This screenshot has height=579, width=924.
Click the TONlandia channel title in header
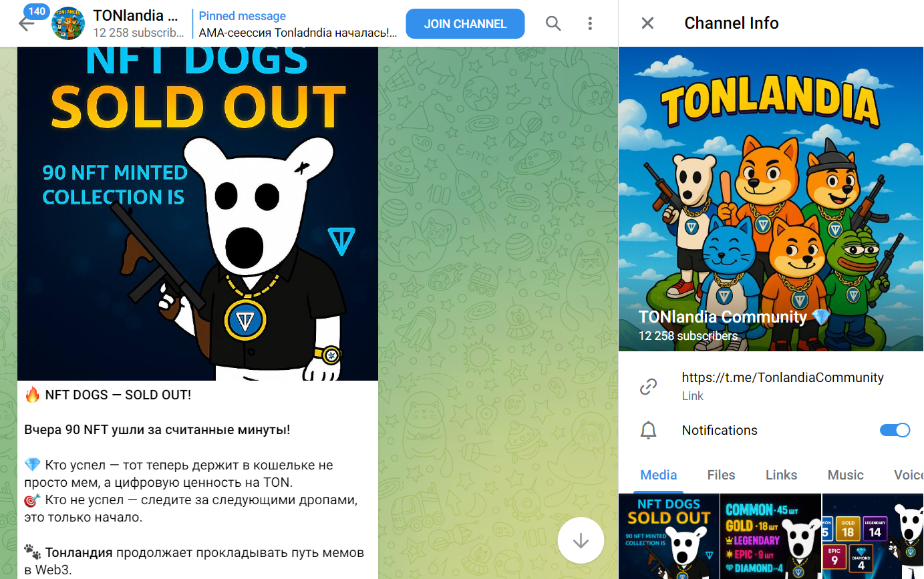135,15
